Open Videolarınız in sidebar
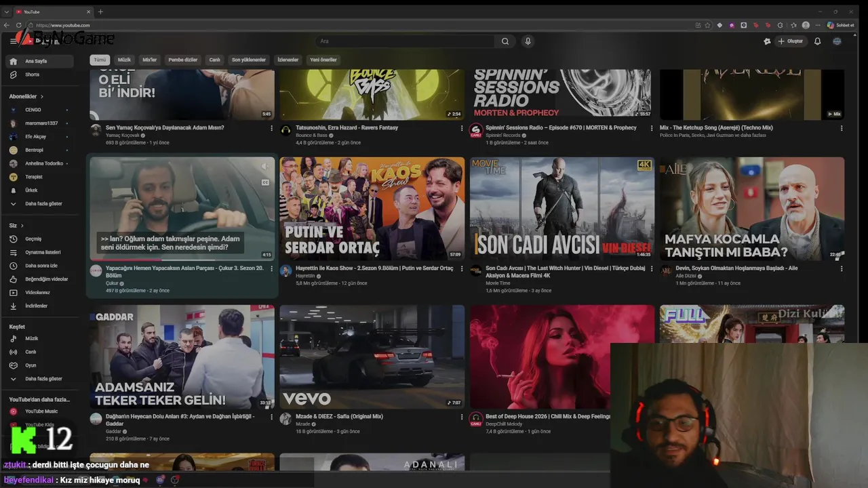 click(40, 293)
